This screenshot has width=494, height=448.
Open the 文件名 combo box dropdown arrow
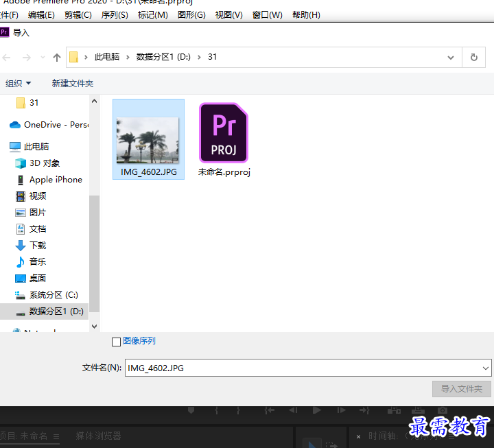(485, 368)
